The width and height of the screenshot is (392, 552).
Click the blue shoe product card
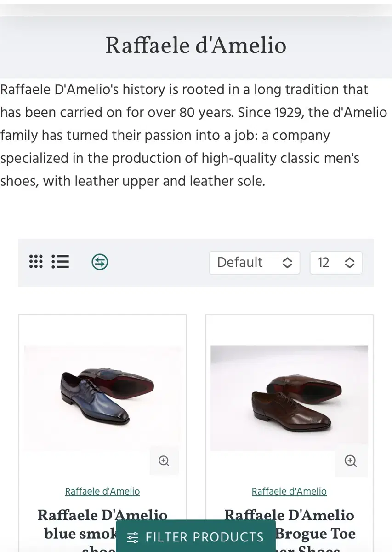point(102,433)
